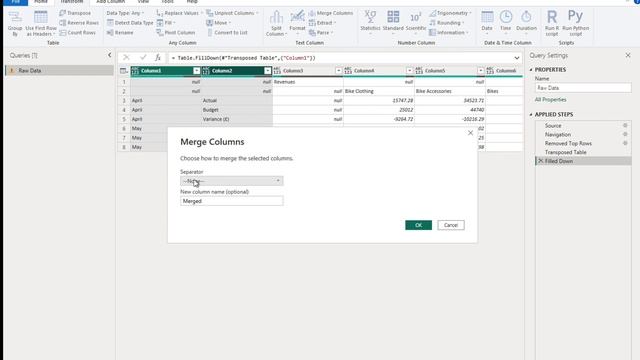Click the formula bar confirm checkmark

pos(143,58)
